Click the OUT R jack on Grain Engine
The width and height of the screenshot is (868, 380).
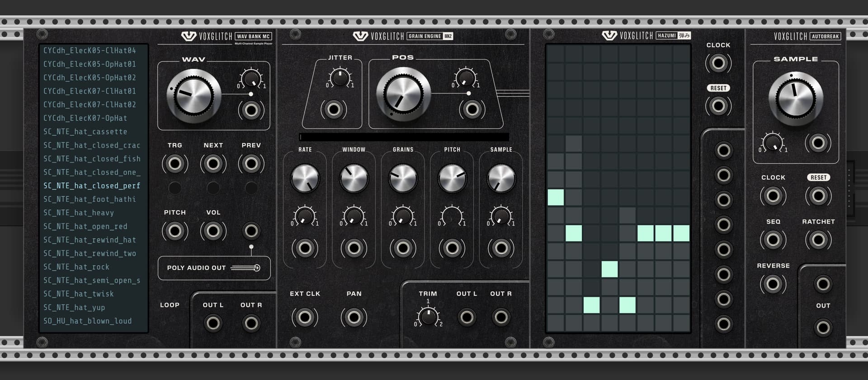click(501, 317)
